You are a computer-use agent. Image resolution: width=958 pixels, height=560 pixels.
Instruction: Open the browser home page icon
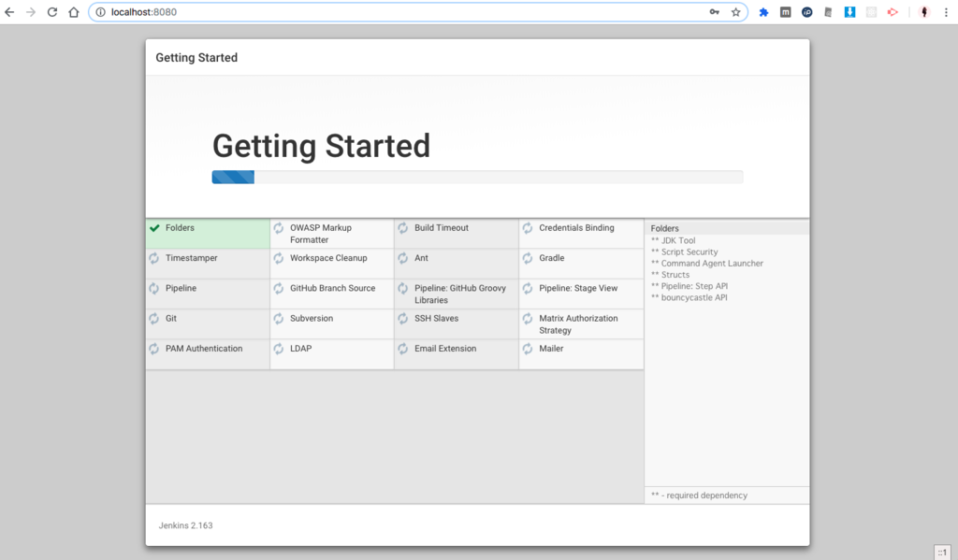click(74, 12)
